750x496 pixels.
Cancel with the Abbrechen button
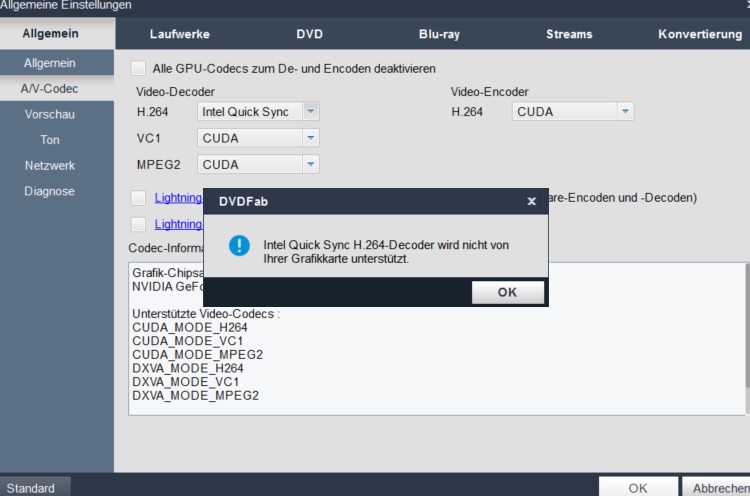tap(716, 487)
